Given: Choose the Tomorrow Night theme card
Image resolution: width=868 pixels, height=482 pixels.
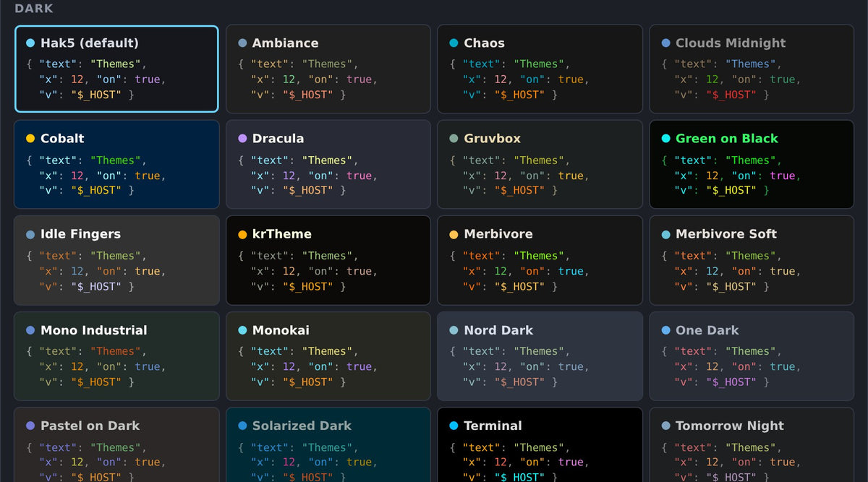Looking at the screenshot, I should click(x=752, y=444).
